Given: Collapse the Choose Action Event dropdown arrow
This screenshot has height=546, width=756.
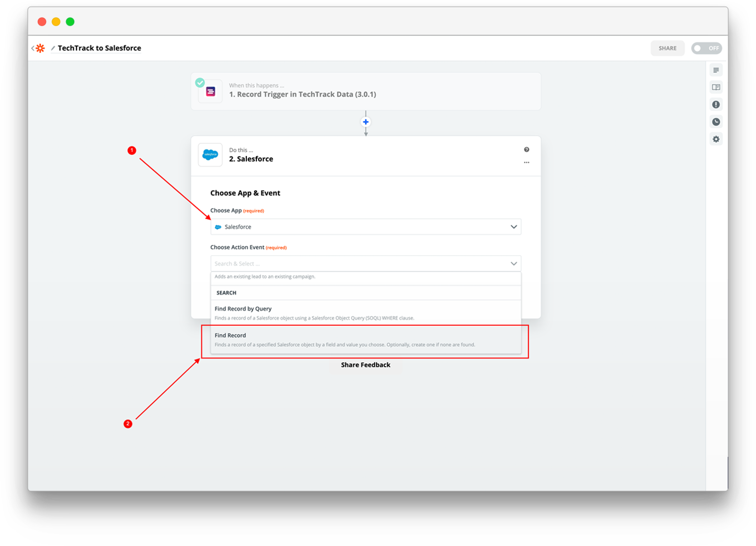Looking at the screenshot, I should (513, 264).
